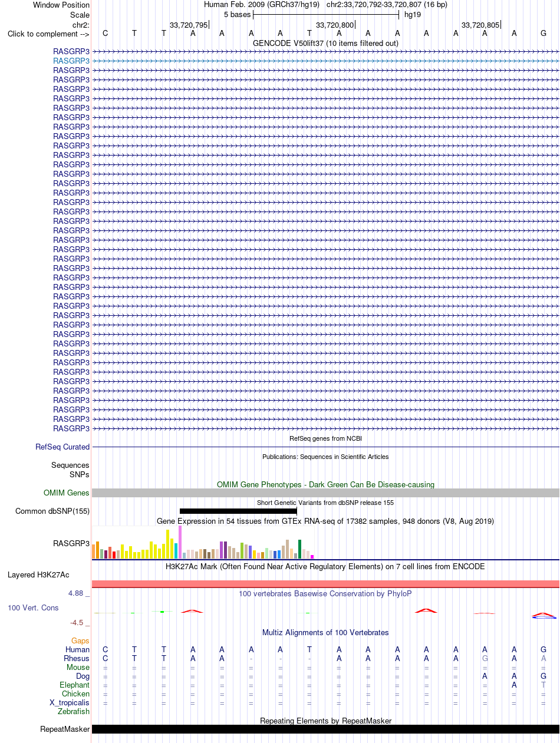Select the Human species label
Image resolution: width=560 pixels, height=743 pixels.
pos(78,650)
